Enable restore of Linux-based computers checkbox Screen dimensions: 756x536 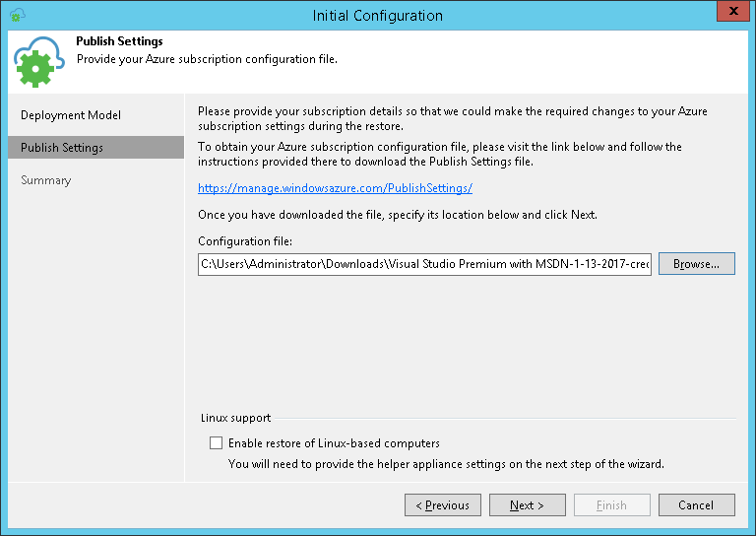click(217, 443)
